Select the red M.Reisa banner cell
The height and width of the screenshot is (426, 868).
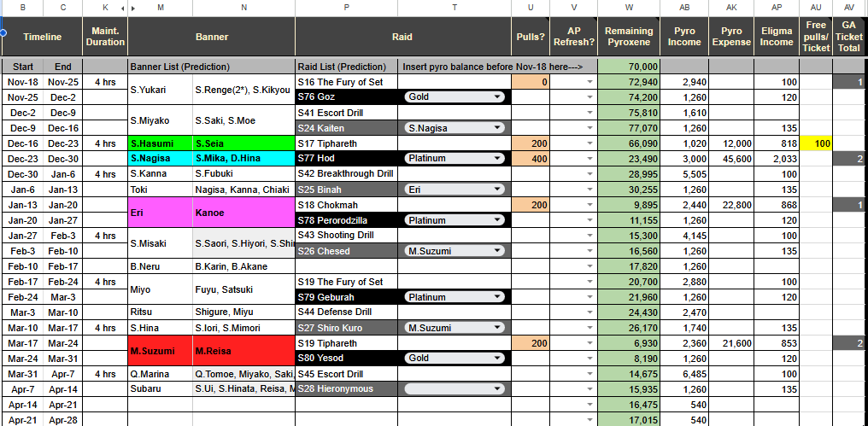pyautogui.click(x=244, y=351)
